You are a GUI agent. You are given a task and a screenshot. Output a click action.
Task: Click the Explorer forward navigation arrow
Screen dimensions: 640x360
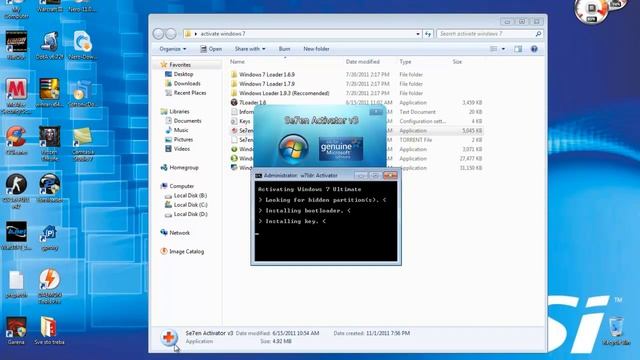click(171, 34)
